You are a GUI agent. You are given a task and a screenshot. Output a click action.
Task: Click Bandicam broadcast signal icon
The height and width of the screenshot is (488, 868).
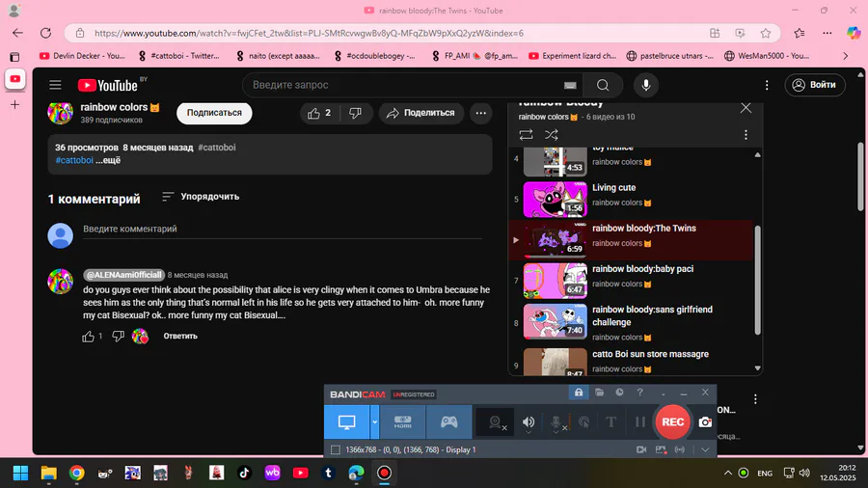click(x=680, y=449)
